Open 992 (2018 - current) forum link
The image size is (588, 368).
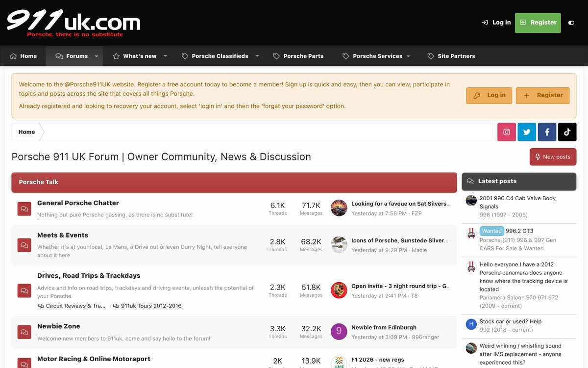click(506, 330)
